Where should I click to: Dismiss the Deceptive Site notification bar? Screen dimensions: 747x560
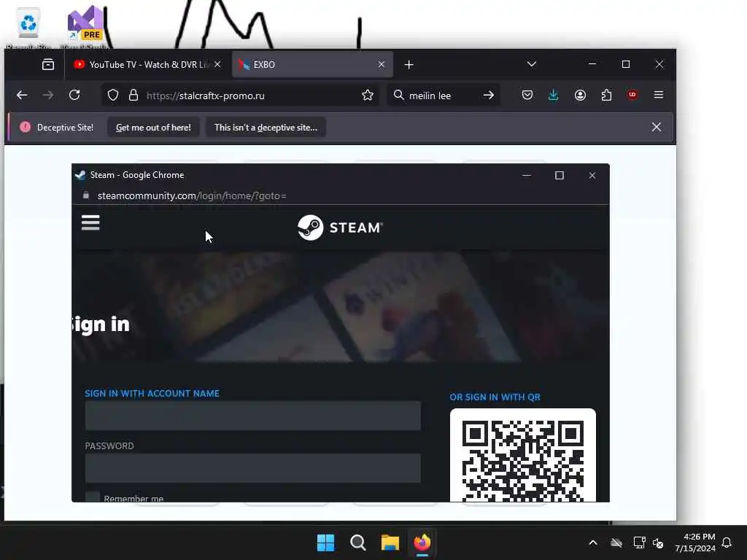[657, 127]
